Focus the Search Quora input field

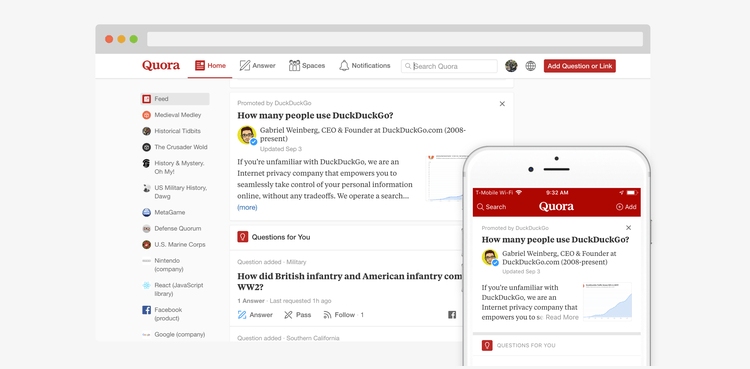click(x=449, y=66)
